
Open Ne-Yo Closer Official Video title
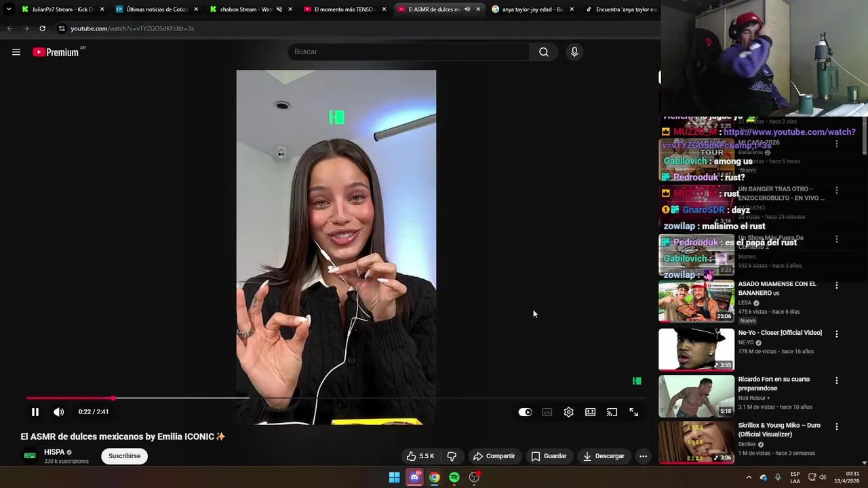click(780, 333)
